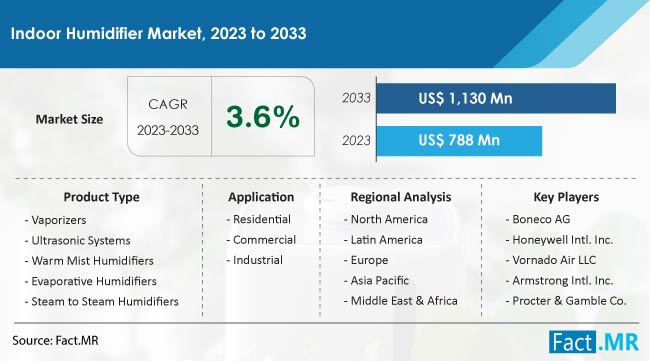The width and height of the screenshot is (650, 361).
Task: Click the Product Type heading
Action: (x=102, y=197)
